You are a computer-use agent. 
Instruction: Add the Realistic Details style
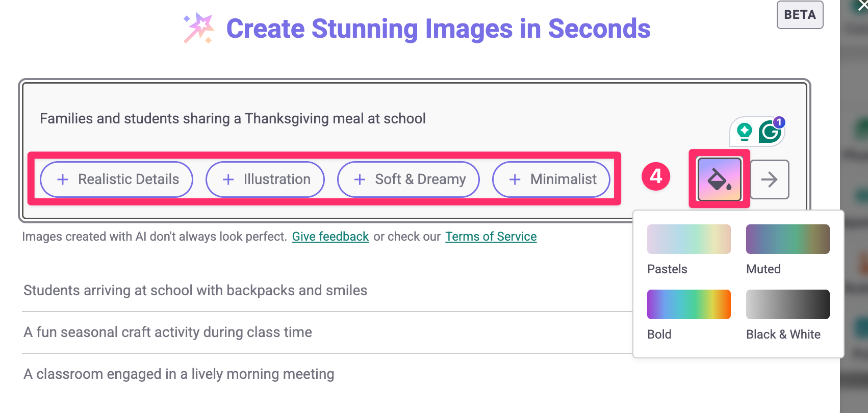tap(117, 179)
